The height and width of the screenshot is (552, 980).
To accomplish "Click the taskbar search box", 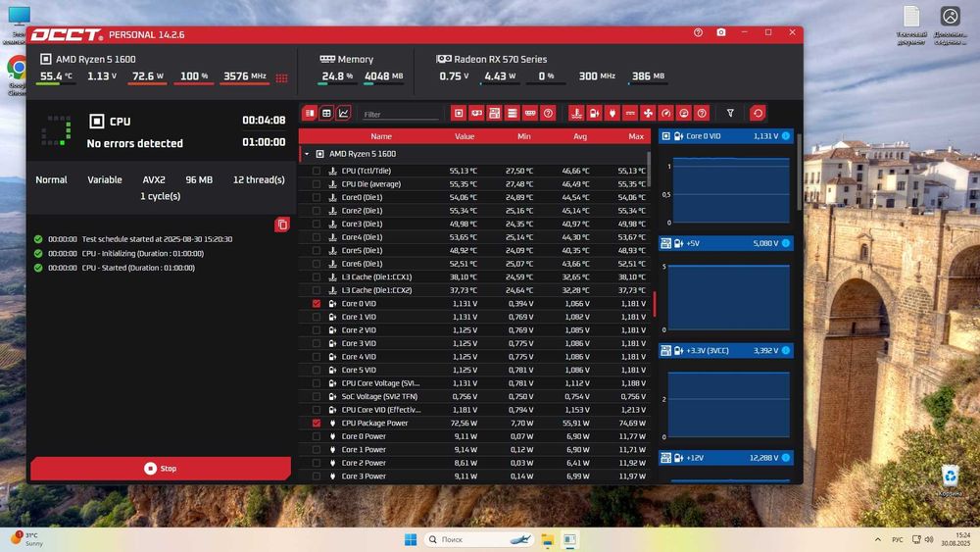I will (479, 539).
